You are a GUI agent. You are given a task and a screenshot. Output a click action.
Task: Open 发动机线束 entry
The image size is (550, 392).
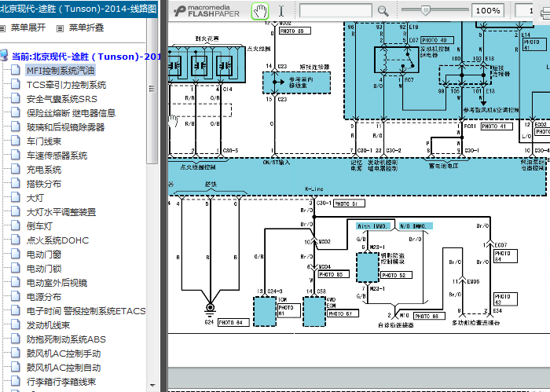[48, 325]
